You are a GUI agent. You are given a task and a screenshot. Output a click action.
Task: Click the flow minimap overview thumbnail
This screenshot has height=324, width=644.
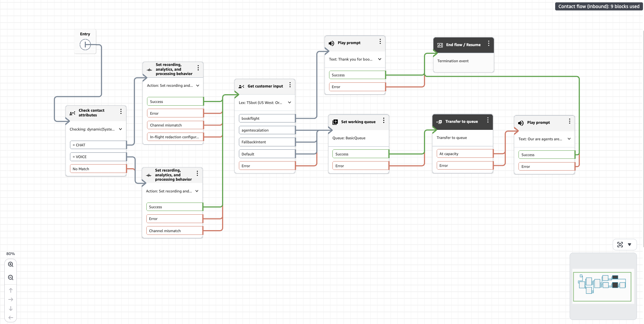tap(602, 286)
